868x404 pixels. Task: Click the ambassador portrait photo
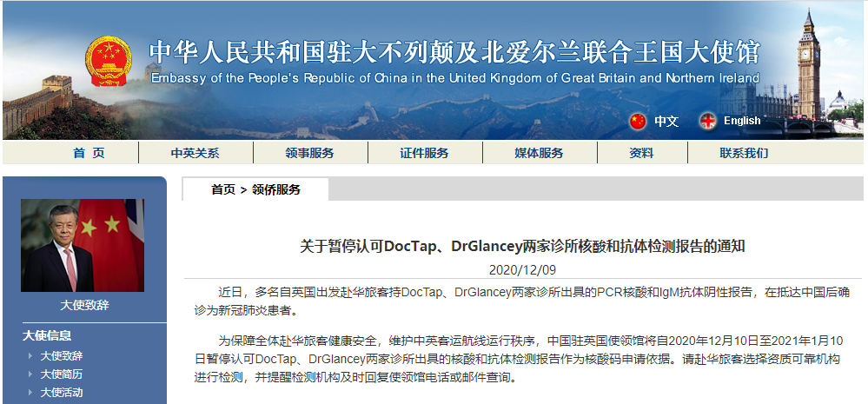(83, 245)
